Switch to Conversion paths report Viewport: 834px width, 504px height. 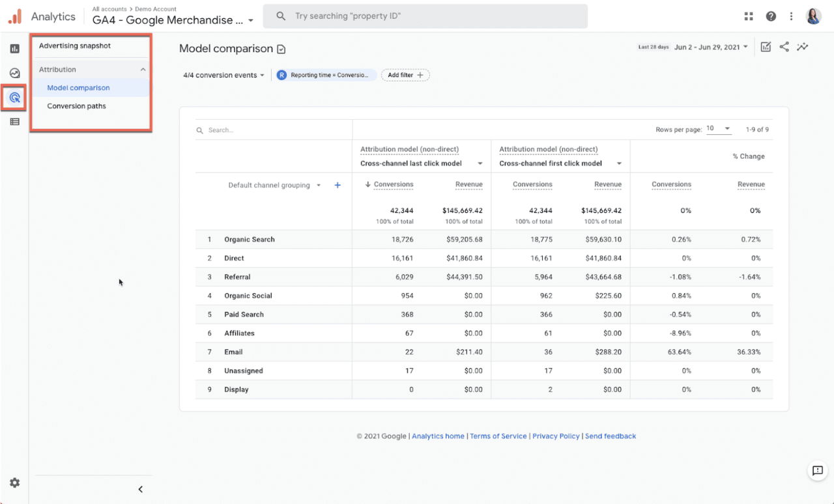76,105
